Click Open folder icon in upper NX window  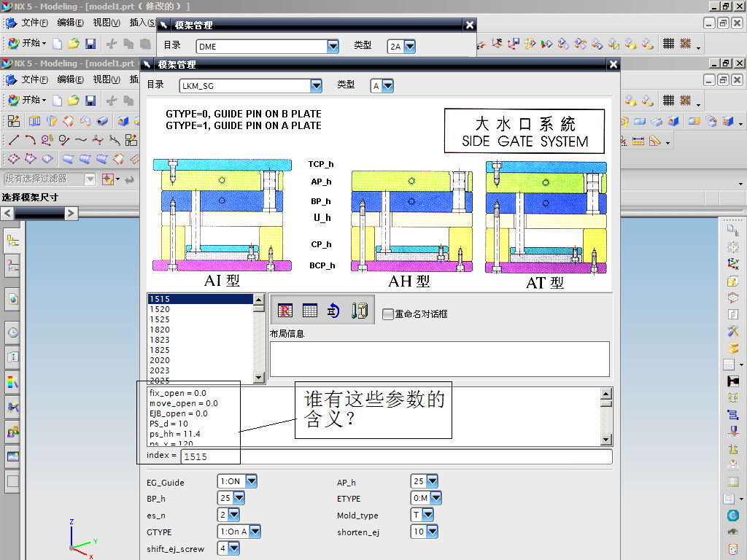click(x=74, y=44)
